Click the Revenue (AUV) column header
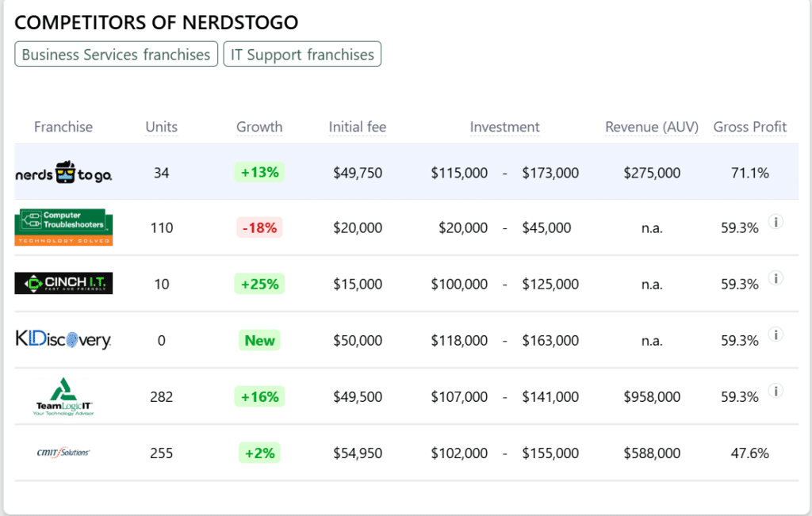Image resolution: width=812 pixels, height=516 pixels. click(x=652, y=127)
